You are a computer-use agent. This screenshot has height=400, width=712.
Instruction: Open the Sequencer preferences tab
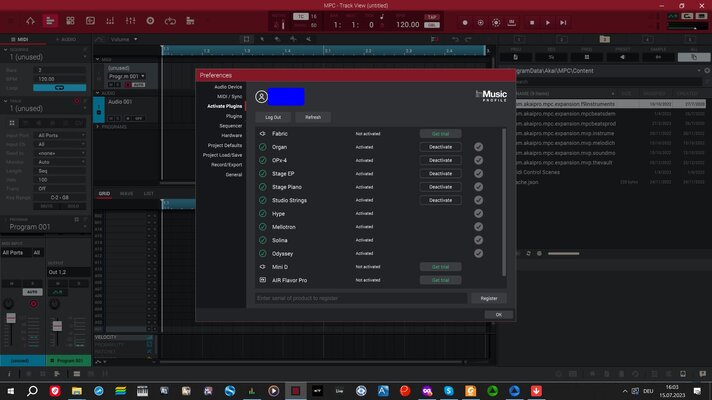pyautogui.click(x=231, y=126)
